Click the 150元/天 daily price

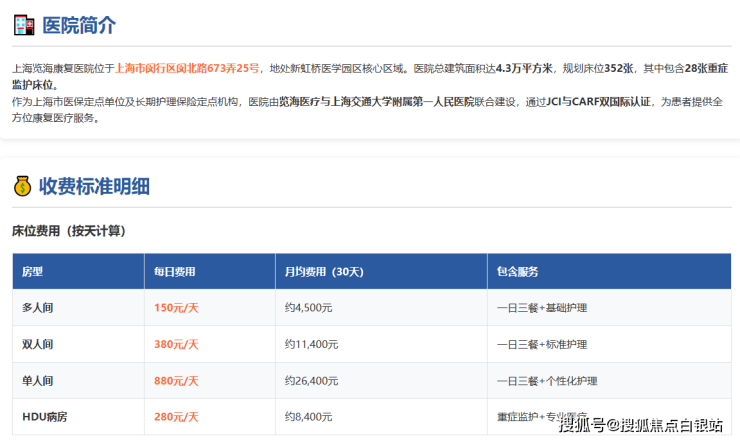176,308
